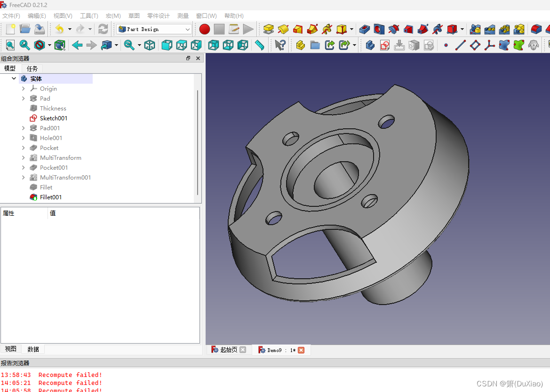The height and width of the screenshot is (392, 550).
Task: Click the 属性 column header
Action: (x=24, y=213)
